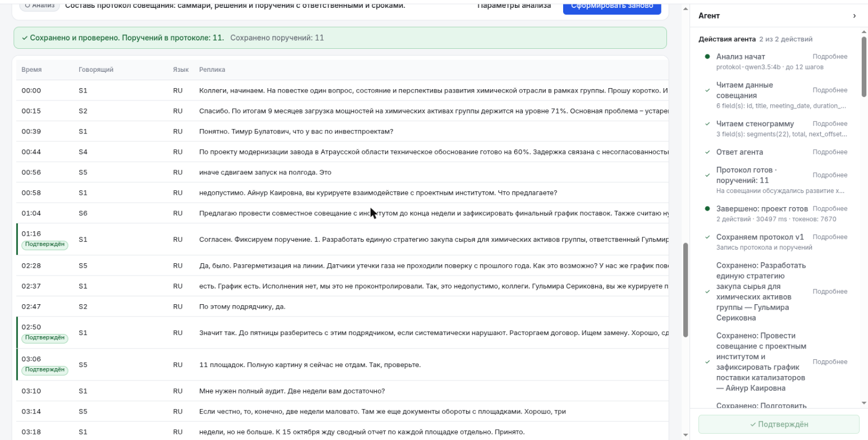Open Подробнее for saved task of Гульмира Сериковна
This screenshot has width=868, height=440.
[830, 292]
